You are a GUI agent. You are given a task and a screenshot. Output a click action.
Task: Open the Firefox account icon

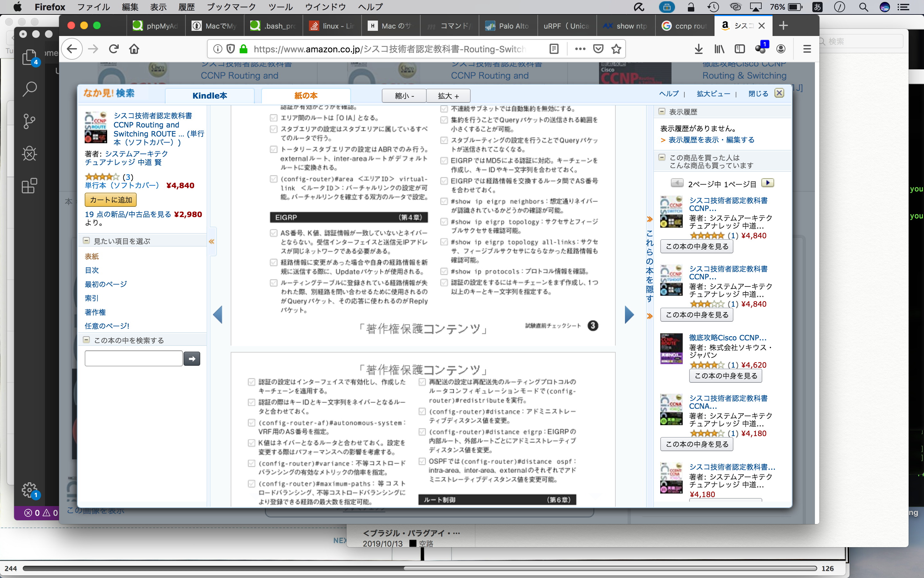coord(781,49)
